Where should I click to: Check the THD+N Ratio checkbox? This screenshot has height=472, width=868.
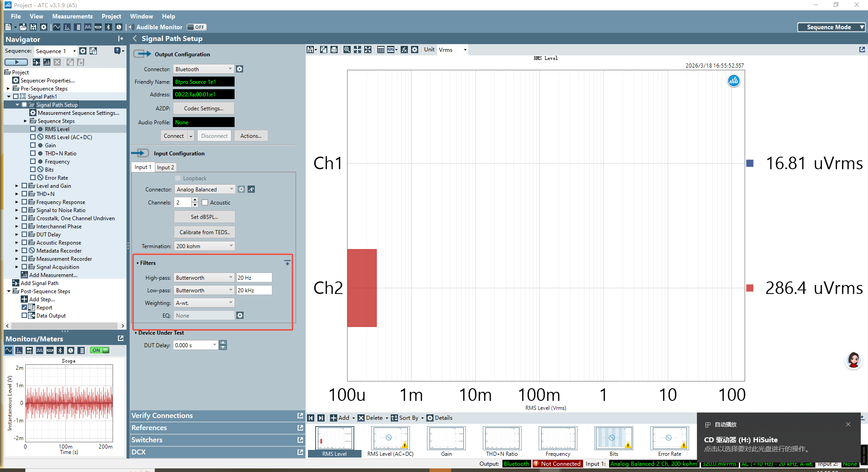[x=33, y=153]
